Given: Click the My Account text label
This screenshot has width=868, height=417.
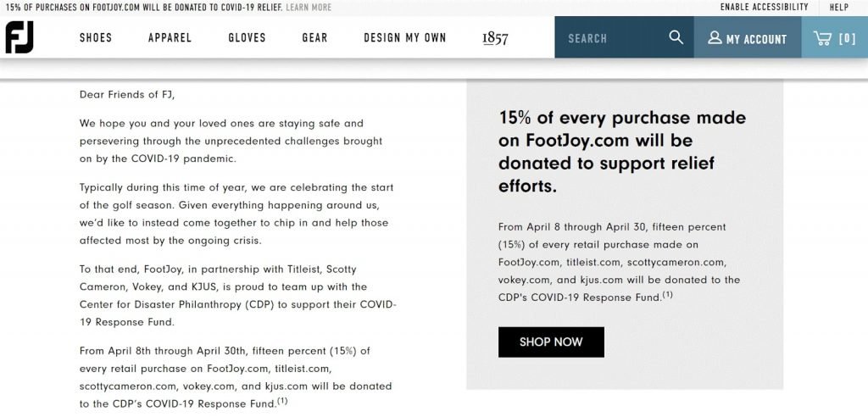Looking at the screenshot, I should [756, 39].
